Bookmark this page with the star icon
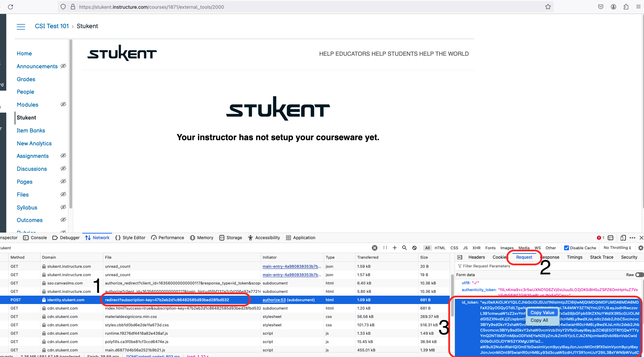Viewport: 644px width, 357px height. tap(548, 7)
